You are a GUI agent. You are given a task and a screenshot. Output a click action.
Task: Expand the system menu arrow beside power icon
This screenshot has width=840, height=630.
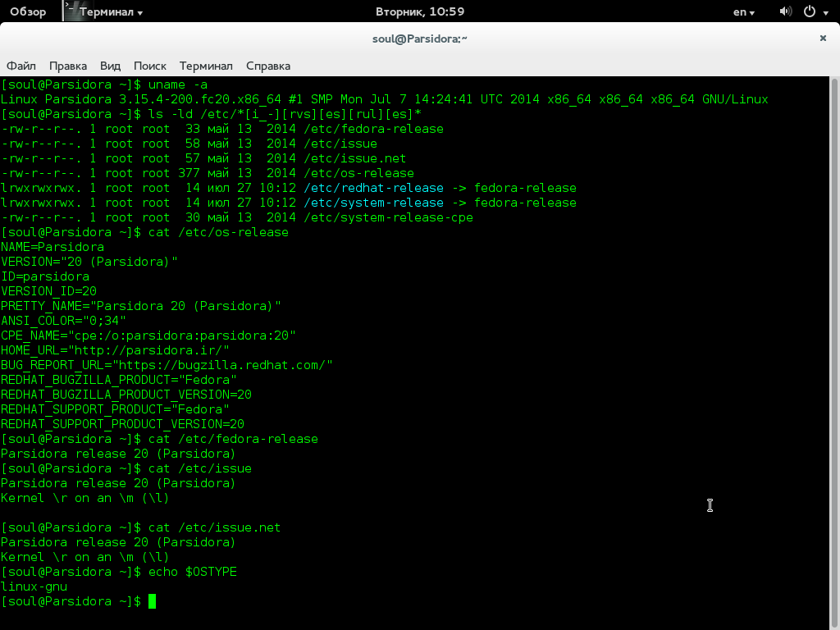point(825,13)
